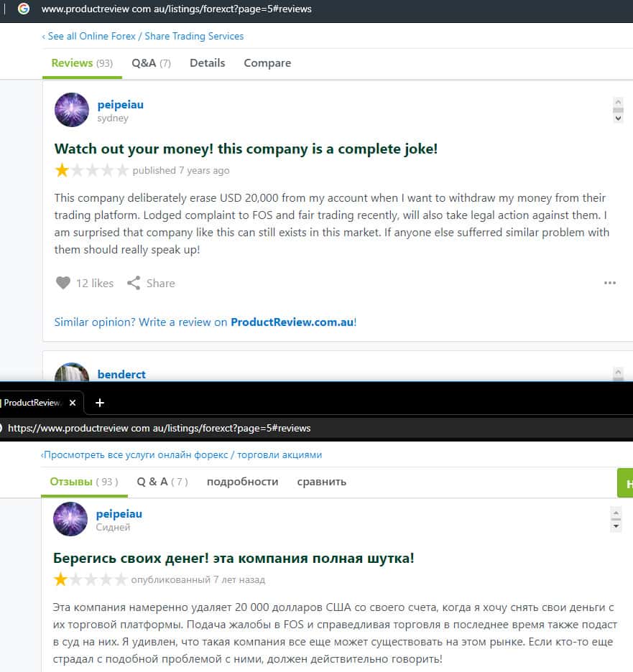The width and height of the screenshot is (633, 672).
Task: Open the подробности tab
Action: click(242, 482)
